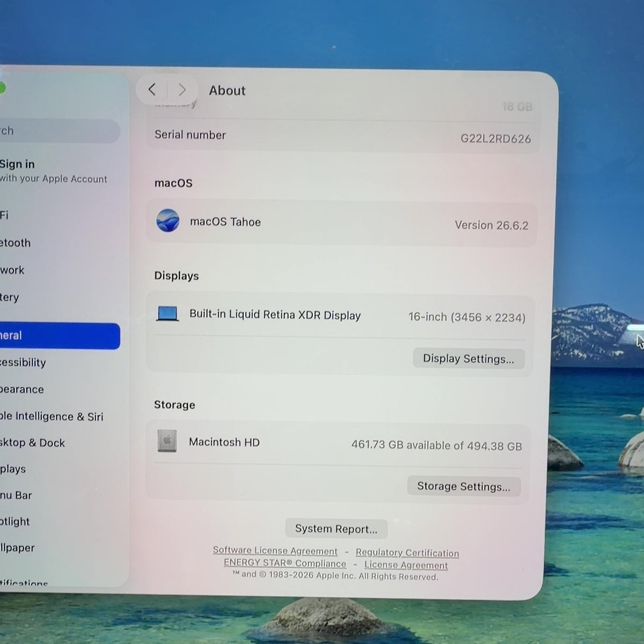Image resolution: width=644 pixels, height=644 pixels.
Task: Click the macOS Tahoe logo icon
Action: (x=168, y=221)
